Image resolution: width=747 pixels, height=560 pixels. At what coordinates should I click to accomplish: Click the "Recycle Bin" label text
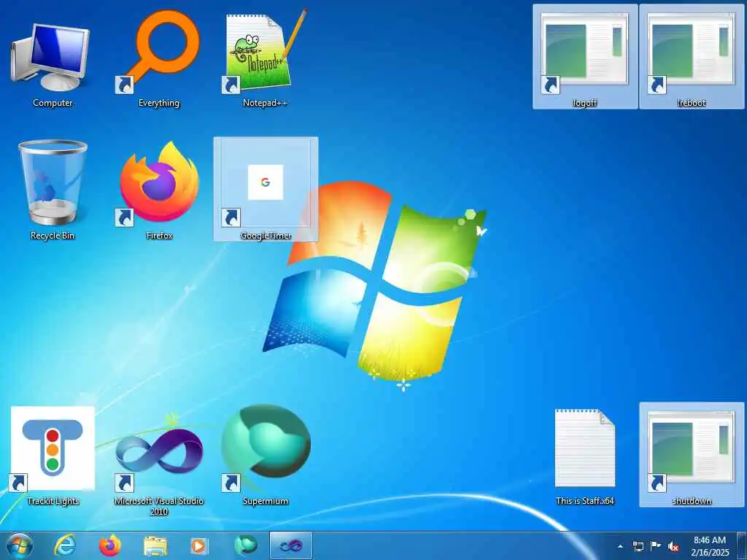coord(53,236)
